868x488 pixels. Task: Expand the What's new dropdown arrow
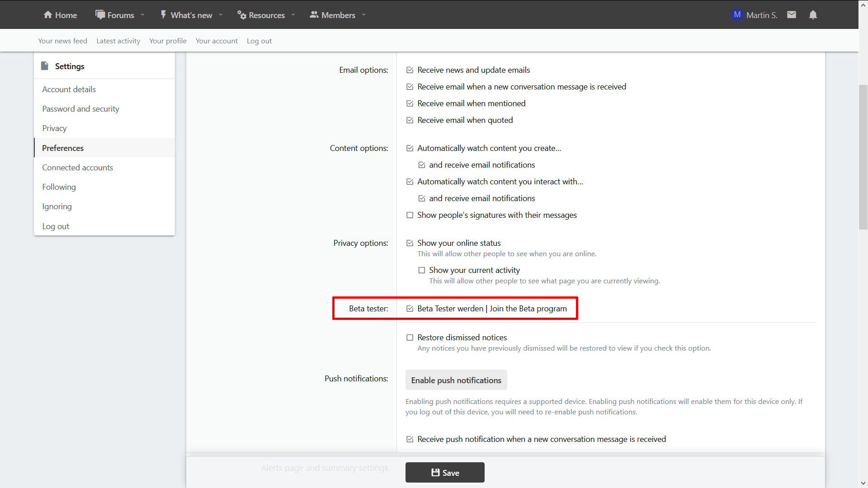[221, 15]
